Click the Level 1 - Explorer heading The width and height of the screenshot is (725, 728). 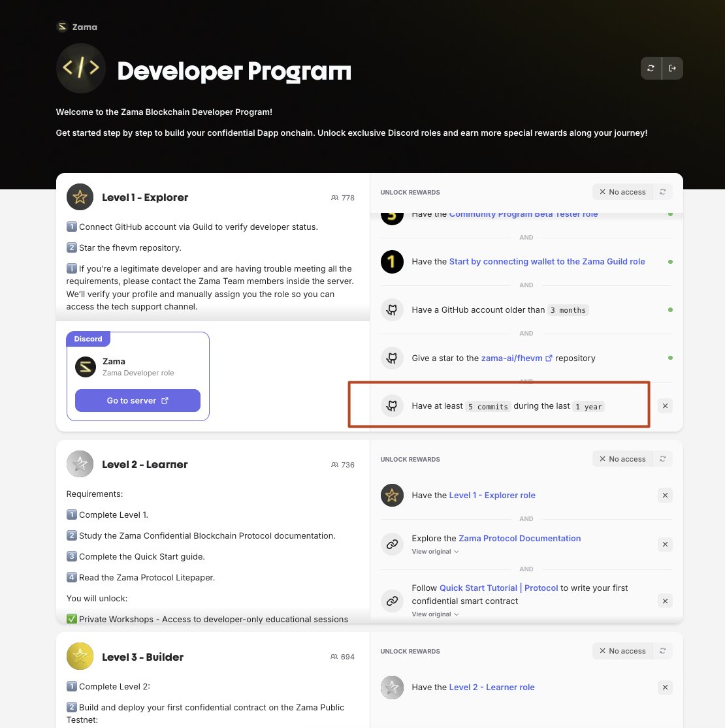click(x=145, y=197)
